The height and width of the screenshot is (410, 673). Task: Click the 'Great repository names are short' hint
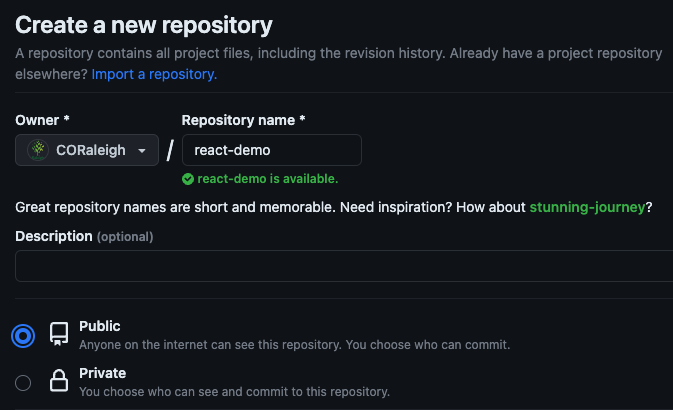point(333,207)
